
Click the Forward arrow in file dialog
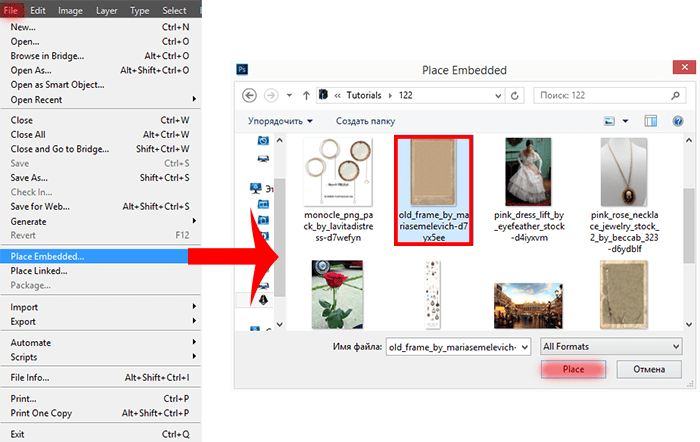click(271, 96)
